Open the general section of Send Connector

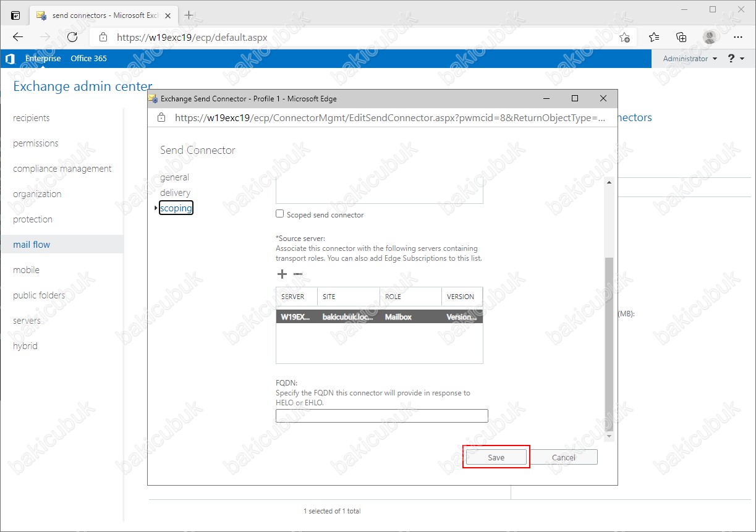[x=174, y=177]
